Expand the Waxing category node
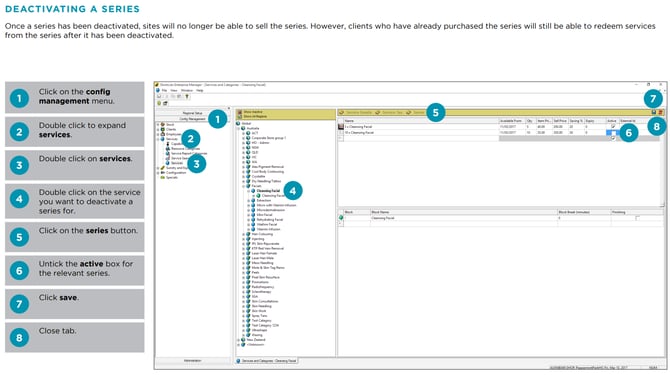 coord(244,335)
